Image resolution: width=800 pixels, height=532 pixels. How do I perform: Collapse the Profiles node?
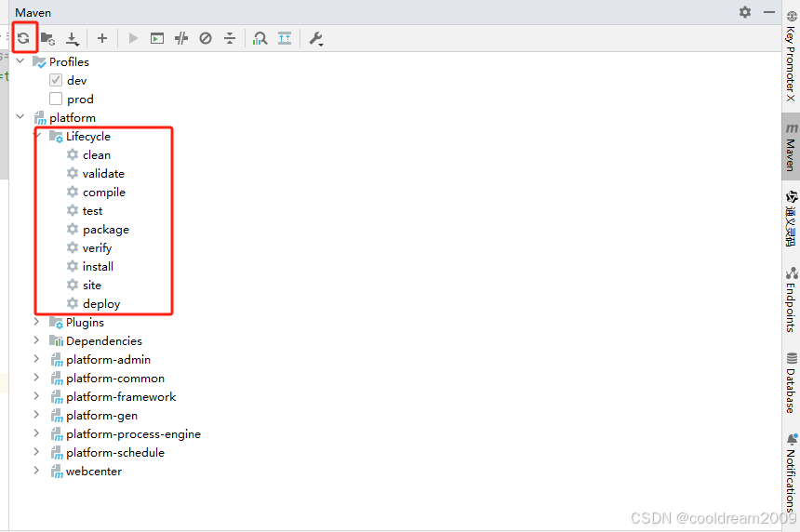coord(20,61)
